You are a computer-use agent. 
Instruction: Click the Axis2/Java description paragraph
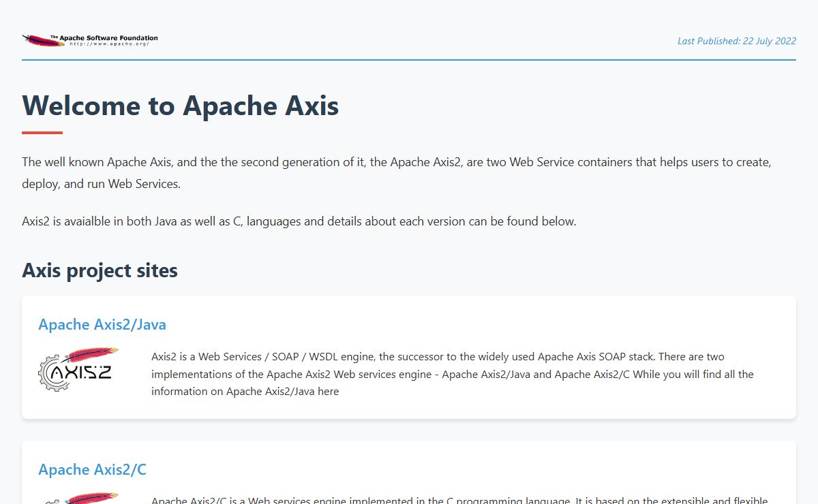453,374
